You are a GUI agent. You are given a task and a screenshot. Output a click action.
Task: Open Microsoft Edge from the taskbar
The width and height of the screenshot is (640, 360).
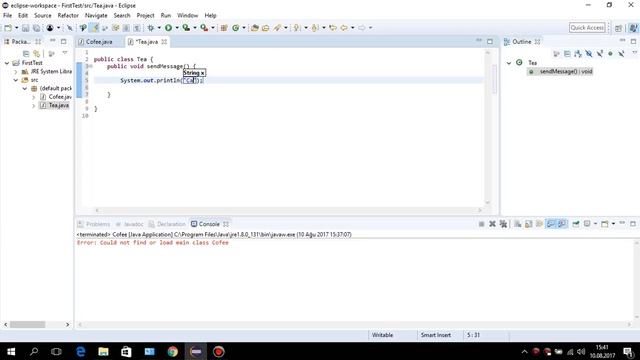[80, 351]
